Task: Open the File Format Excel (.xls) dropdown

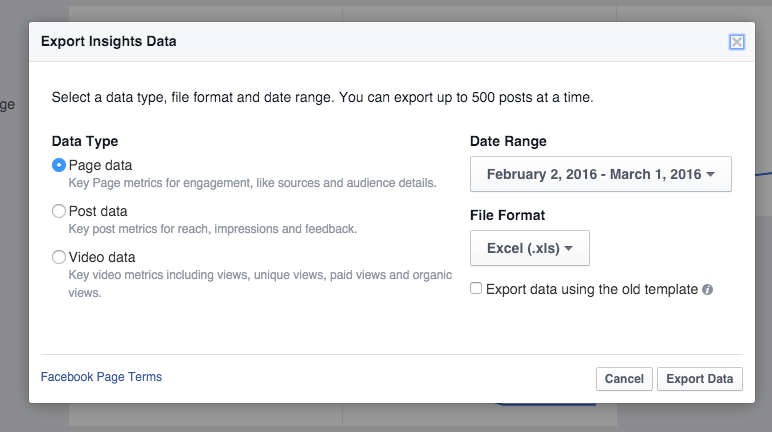Action: 530,248
